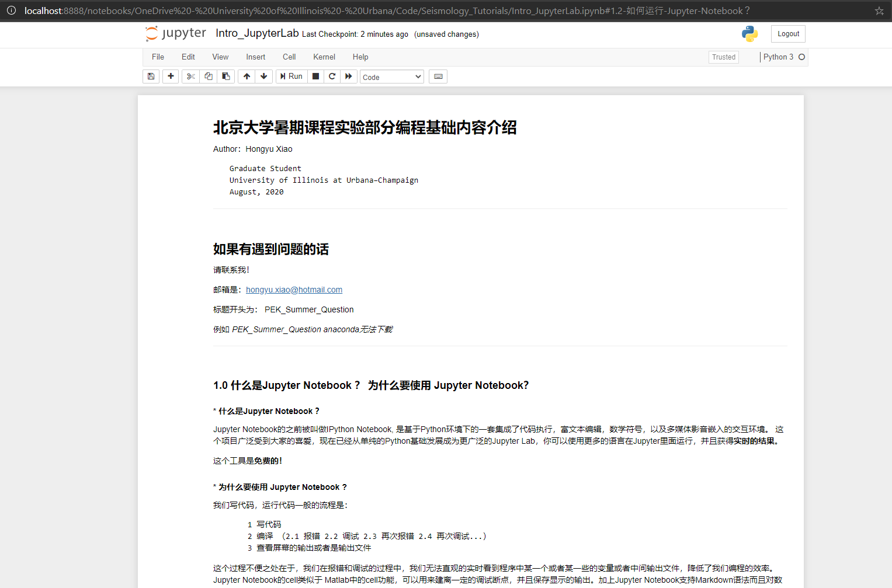
Task: View site information icon in address bar
Action: (11, 11)
